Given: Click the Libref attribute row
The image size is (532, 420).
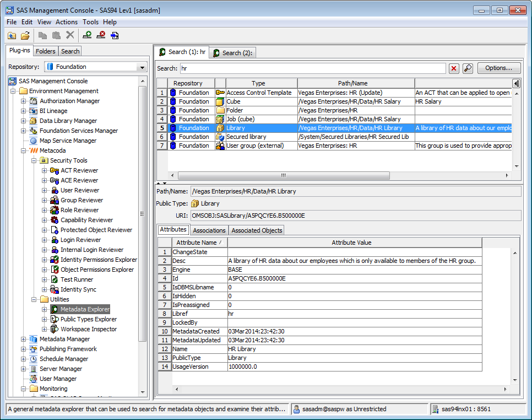Looking at the screenshot, I should click(320, 314).
